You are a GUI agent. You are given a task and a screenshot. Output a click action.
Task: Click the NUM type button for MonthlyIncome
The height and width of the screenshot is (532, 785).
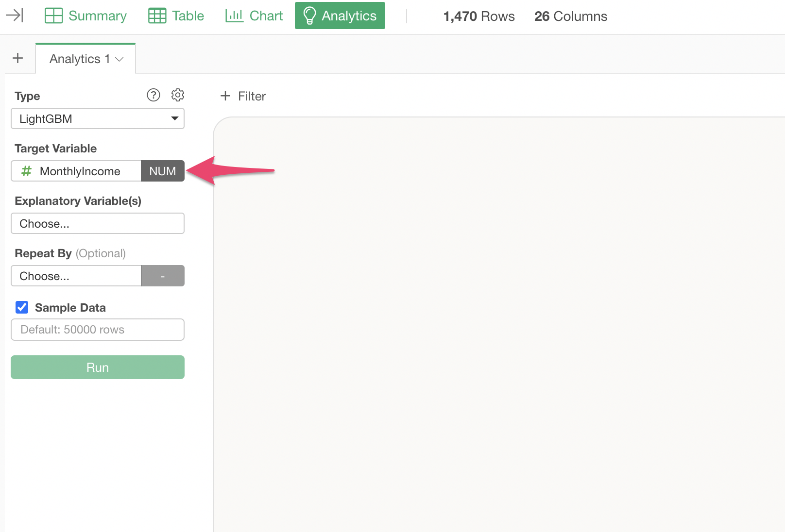click(163, 171)
